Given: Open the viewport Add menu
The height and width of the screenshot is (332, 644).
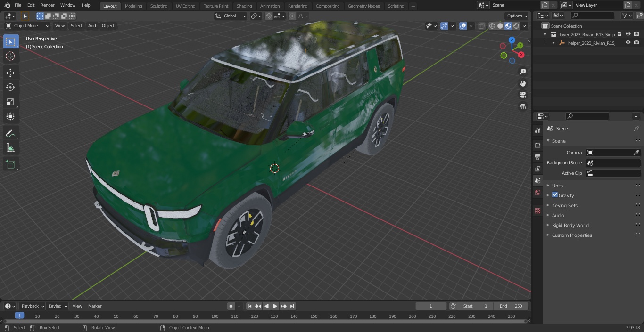Looking at the screenshot, I should 92,26.
